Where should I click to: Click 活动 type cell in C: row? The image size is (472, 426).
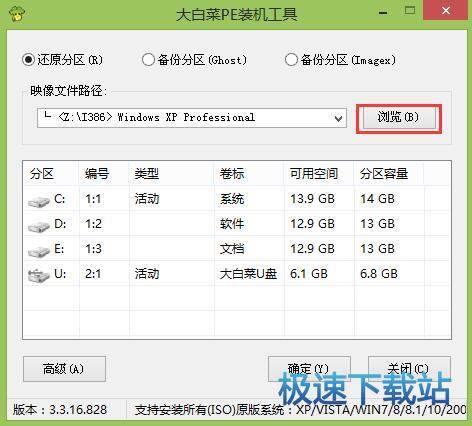147,199
